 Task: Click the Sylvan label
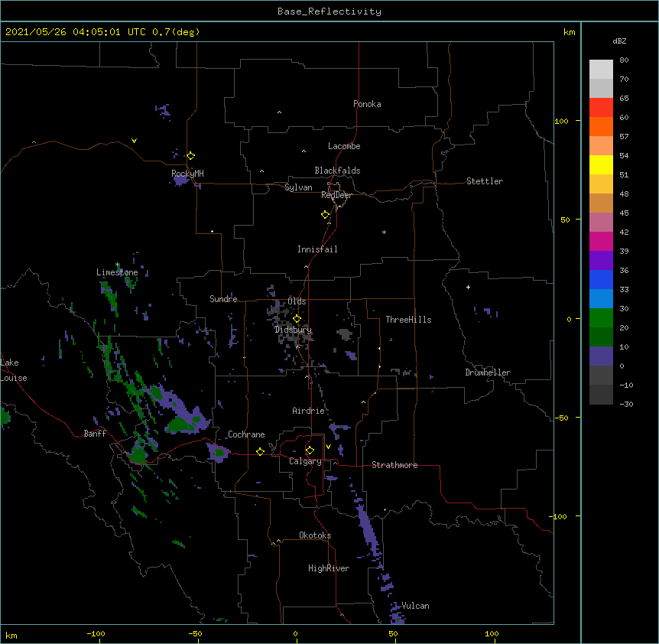pyautogui.click(x=298, y=187)
